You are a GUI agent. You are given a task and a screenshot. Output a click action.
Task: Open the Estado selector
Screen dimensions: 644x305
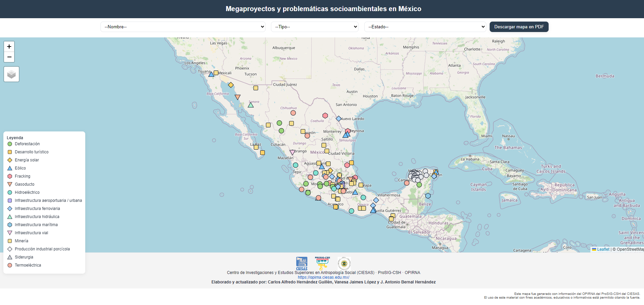425,27
